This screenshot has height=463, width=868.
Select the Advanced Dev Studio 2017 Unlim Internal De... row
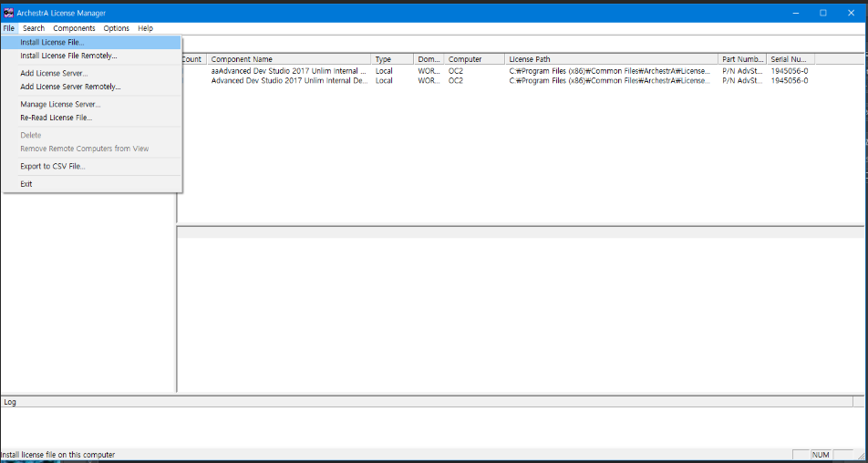click(288, 80)
